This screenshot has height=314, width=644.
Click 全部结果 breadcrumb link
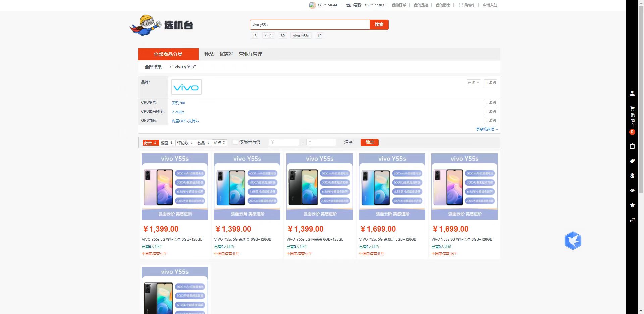point(153,67)
